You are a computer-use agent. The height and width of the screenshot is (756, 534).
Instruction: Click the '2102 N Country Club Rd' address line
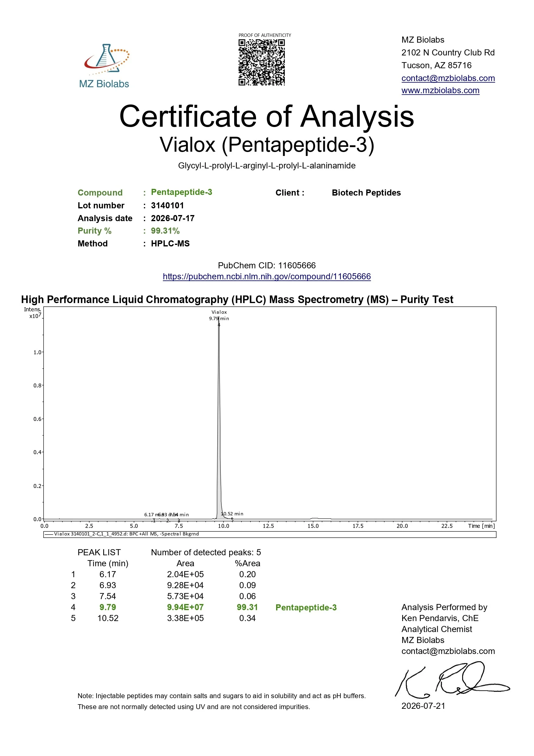pos(448,52)
